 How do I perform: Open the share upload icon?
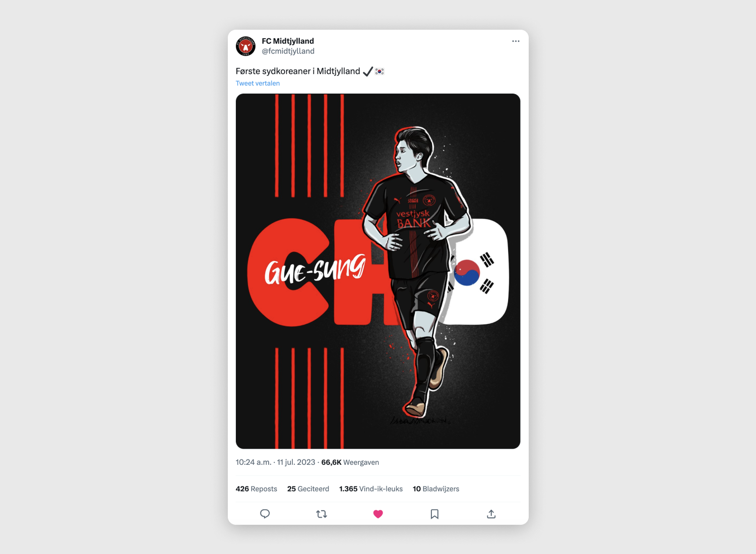pos(491,514)
